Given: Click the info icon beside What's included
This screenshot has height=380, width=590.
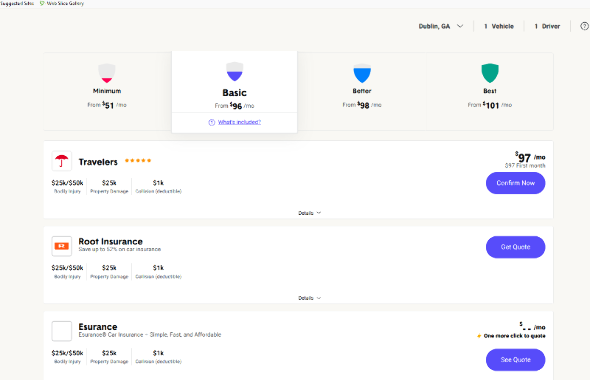Looking at the screenshot, I should pos(211,122).
